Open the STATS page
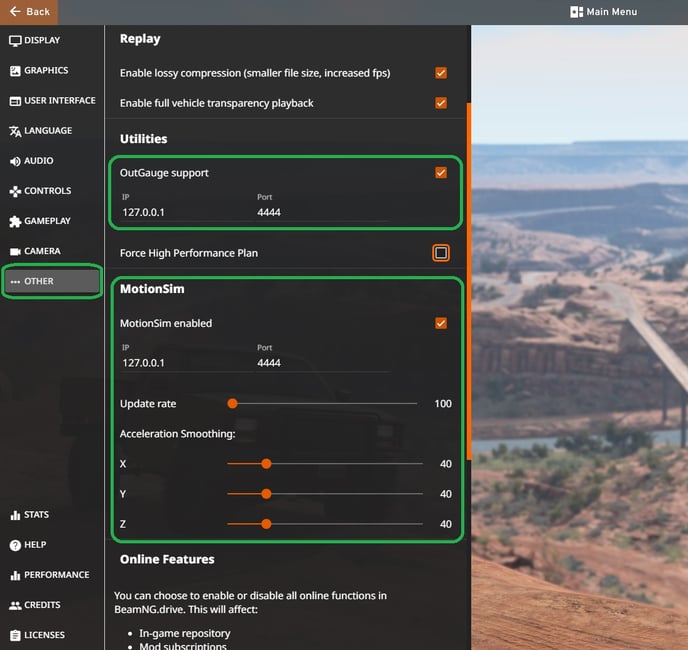The image size is (688, 650). 52,514
